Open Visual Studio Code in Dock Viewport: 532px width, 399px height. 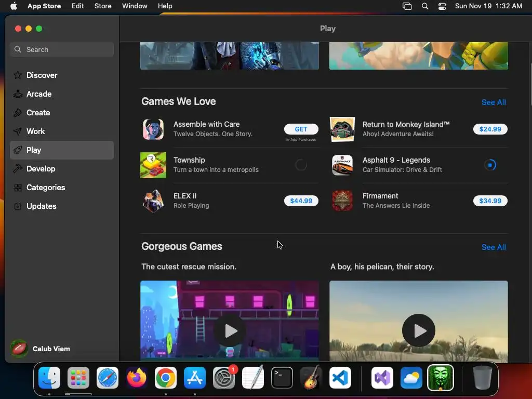340,378
